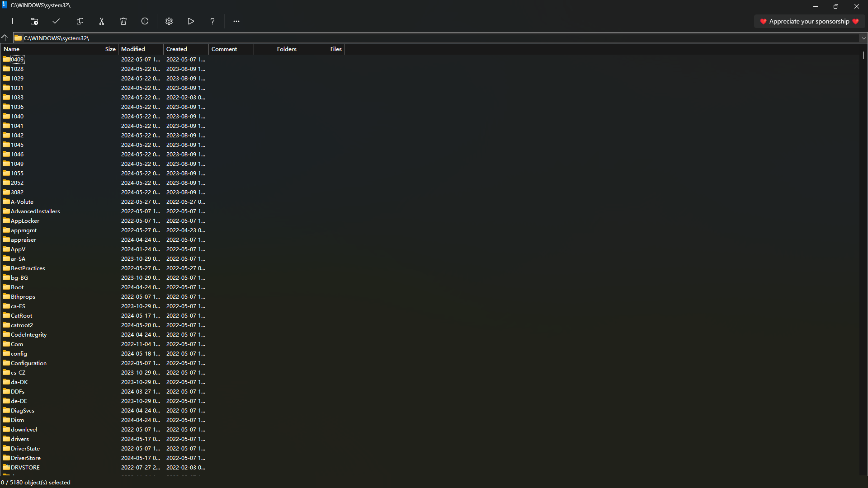The width and height of the screenshot is (868, 488).
Task: Select the config folder
Action: [x=19, y=353]
